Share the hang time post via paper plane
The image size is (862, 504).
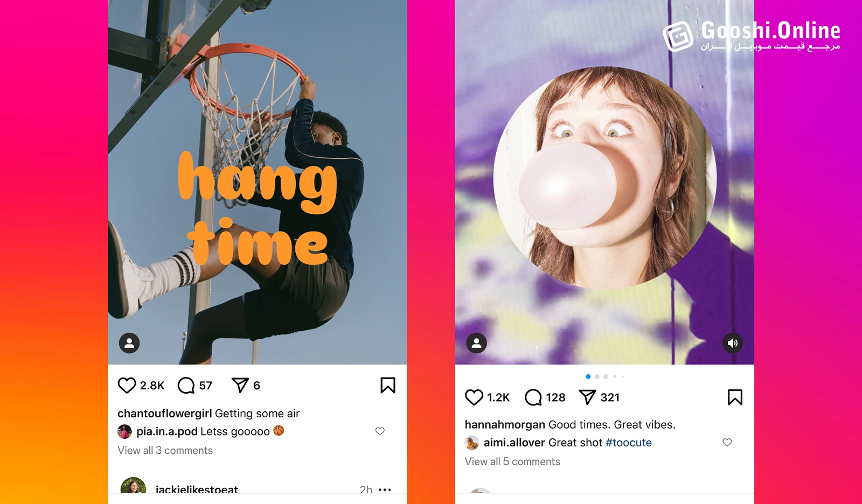[240, 385]
